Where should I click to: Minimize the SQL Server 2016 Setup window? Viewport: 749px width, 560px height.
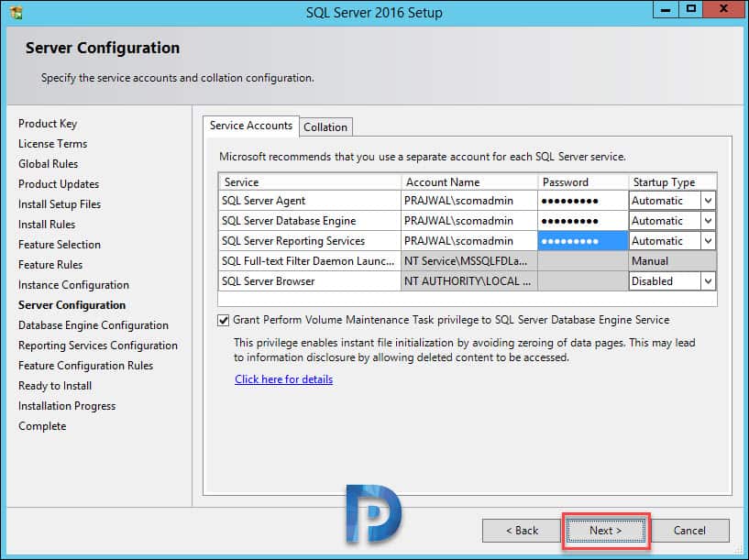tap(666, 9)
